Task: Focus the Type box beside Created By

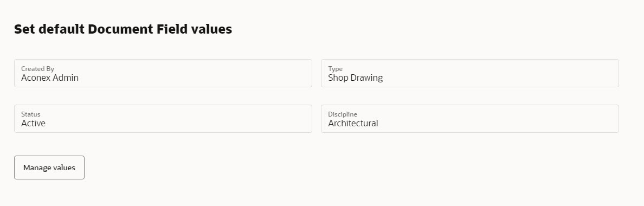Action: point(470,73)
